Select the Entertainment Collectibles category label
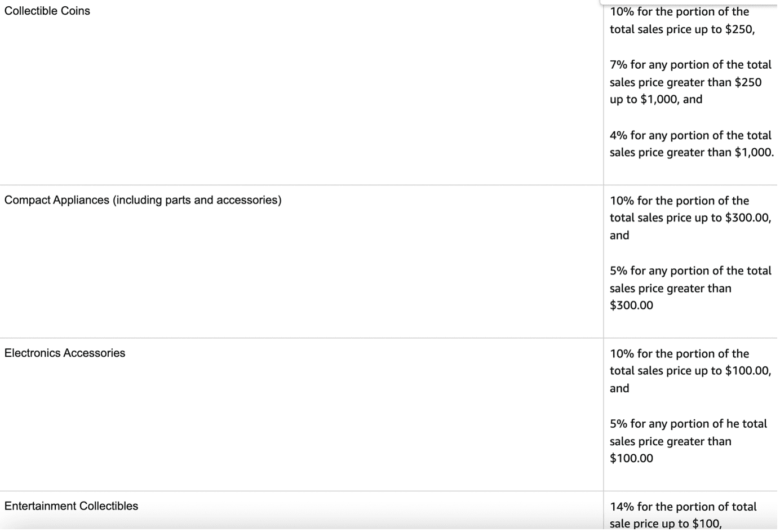This screenshot has height=532, width=780. (x=71, y=506)
